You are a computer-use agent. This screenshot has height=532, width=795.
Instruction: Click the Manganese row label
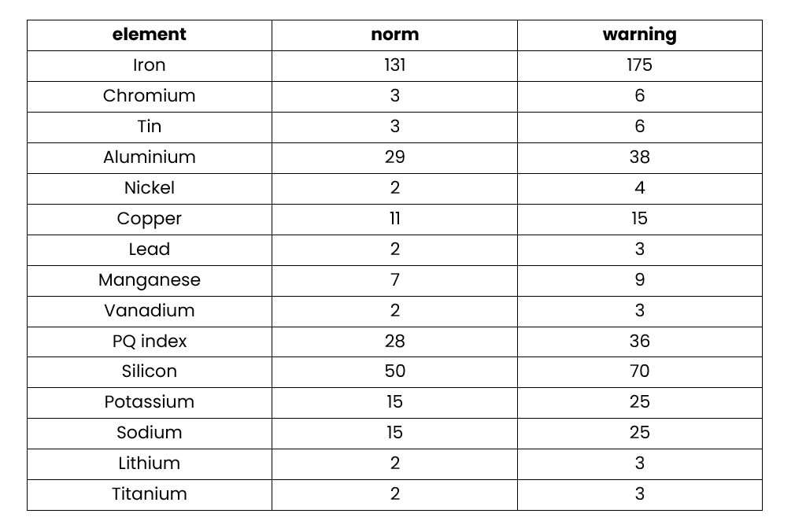(x=150, y=280)
